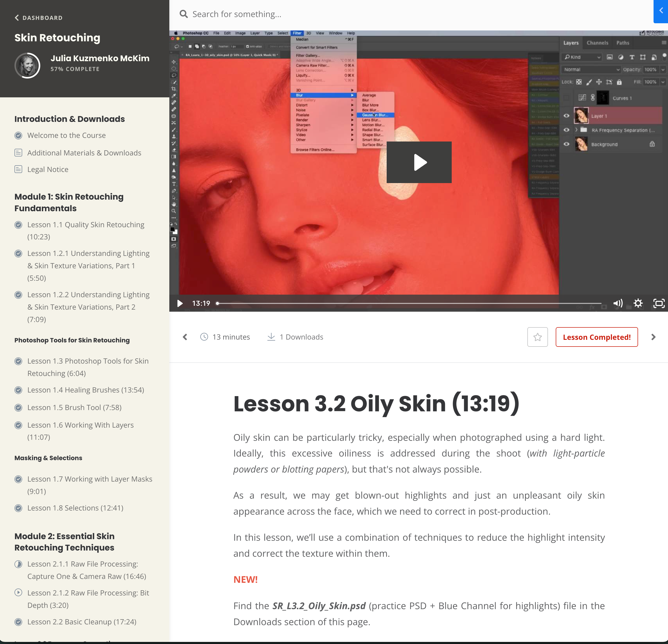The width and height of the screenshot is (668, 644).
Task: Favorite the lesson with star icon
Action: tap(537, 337)
